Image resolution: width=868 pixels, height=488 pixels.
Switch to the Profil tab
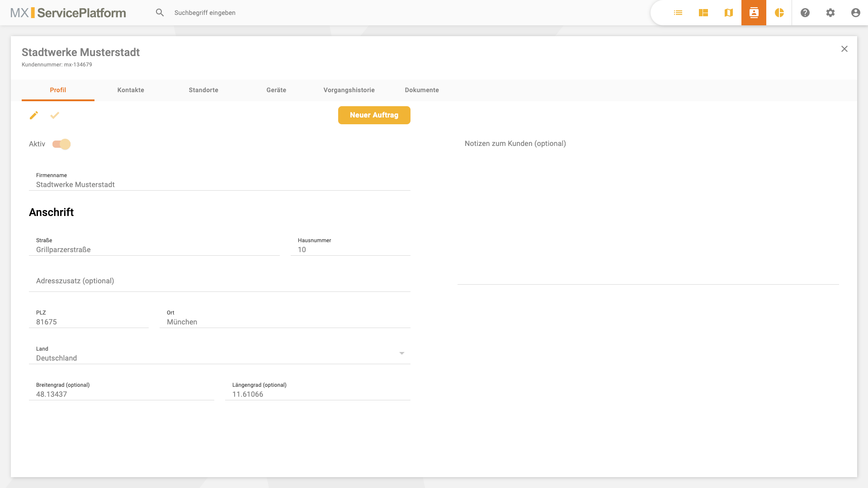pyautogui.click(x=58, y=90)
